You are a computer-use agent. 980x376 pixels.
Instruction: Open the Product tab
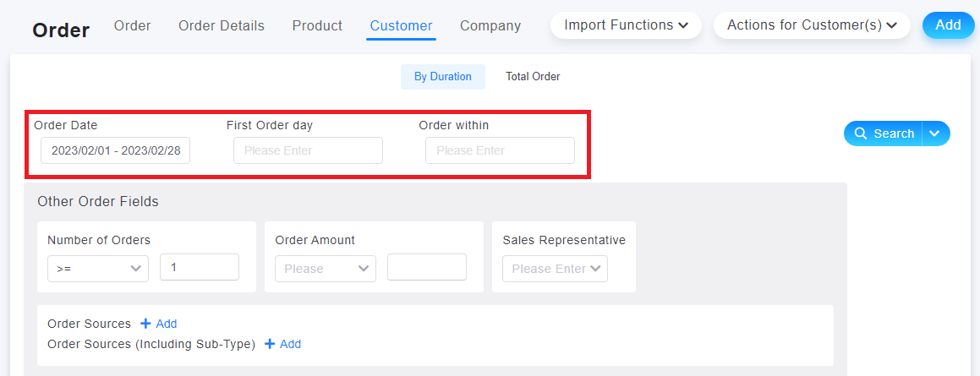point(317,25)
